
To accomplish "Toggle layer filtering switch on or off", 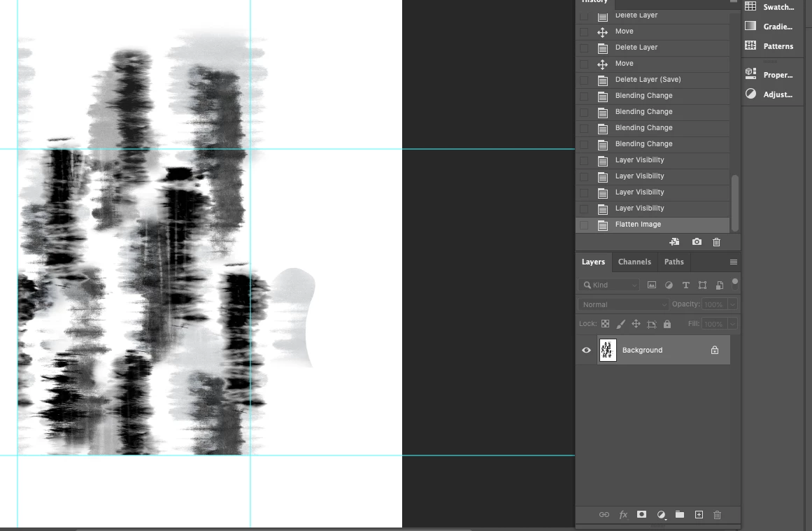I will click(735, 283).
